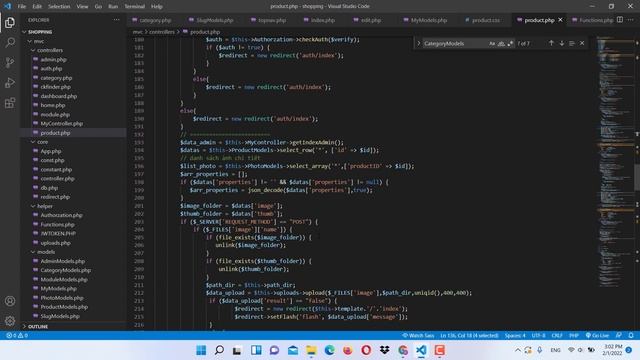The width and height of the screenshot is (640, 360).
Task: Change end of line CRLF setting
Action: coord(557,336)
